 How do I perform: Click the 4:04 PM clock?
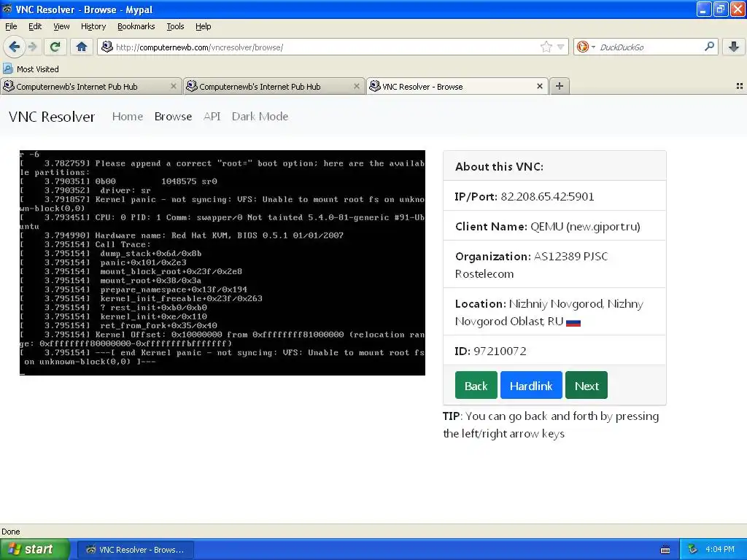720,550
